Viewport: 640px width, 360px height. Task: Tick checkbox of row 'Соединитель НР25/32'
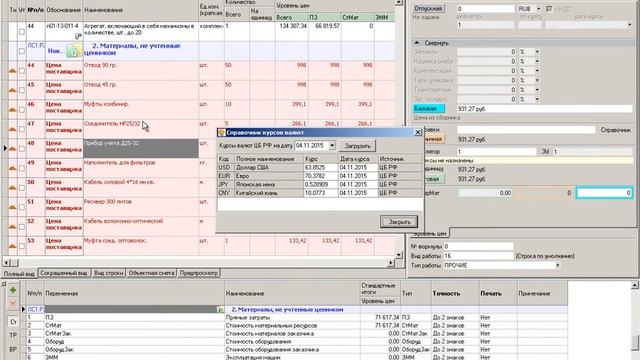click(22, 129)
